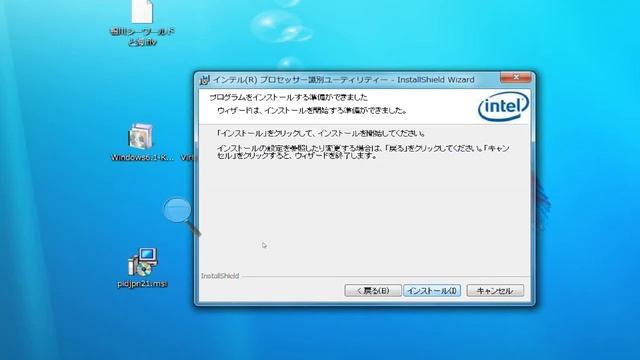
Task: Click the installer icon in the title bar
Action: [204, 80]
